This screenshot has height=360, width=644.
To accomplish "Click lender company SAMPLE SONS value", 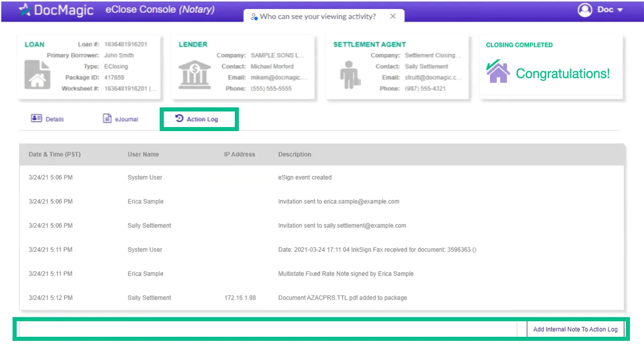I will point(278,55).
